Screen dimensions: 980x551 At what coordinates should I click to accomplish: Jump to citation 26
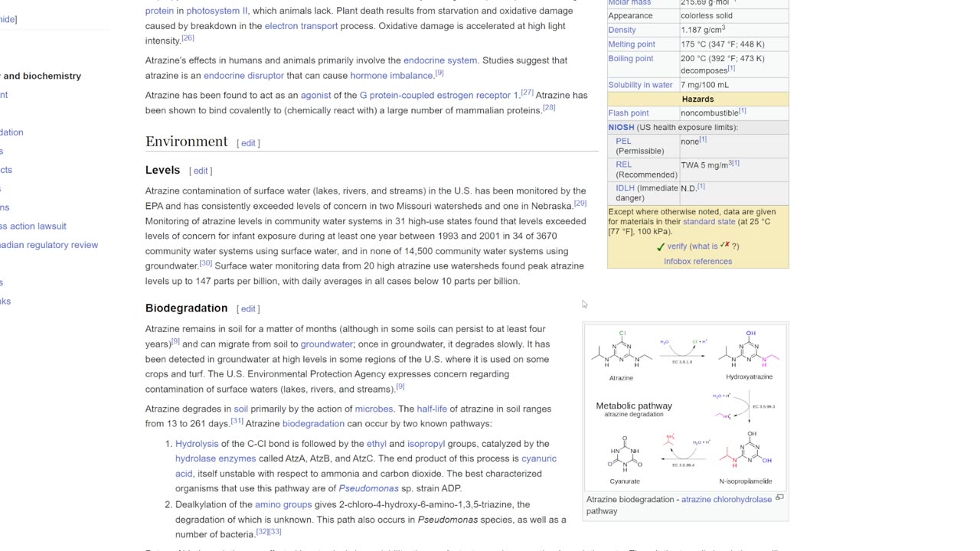(188, 37)
